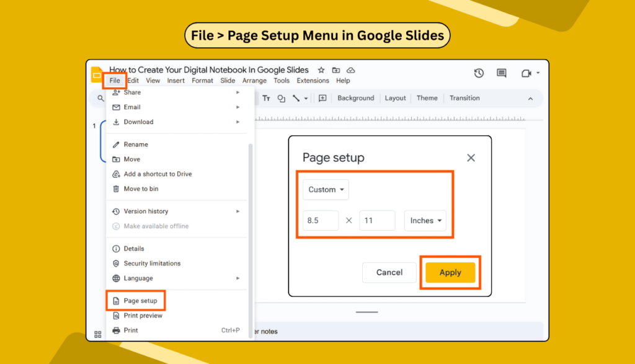
Task: Select the Shape tool
Action: [x=281, y=98]
